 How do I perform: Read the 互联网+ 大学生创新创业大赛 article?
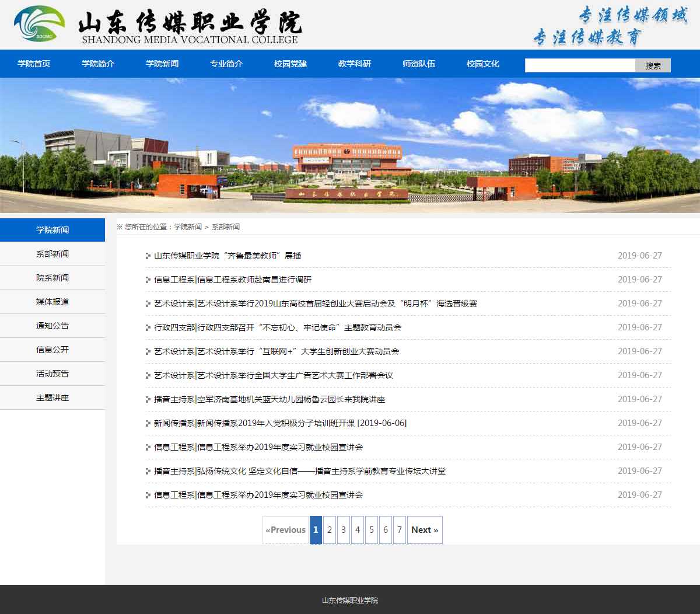[x=276, y=351]
